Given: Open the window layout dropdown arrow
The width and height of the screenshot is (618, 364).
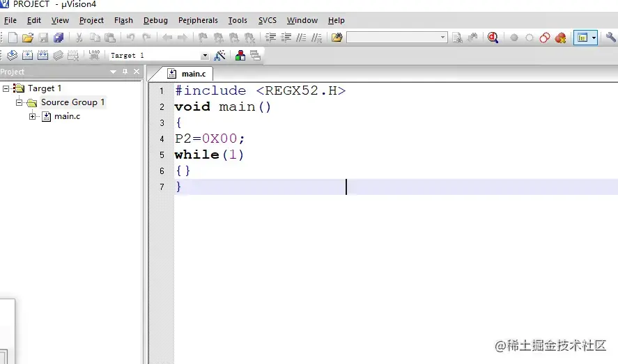Looking at the screenshot, I should point(594,38).
